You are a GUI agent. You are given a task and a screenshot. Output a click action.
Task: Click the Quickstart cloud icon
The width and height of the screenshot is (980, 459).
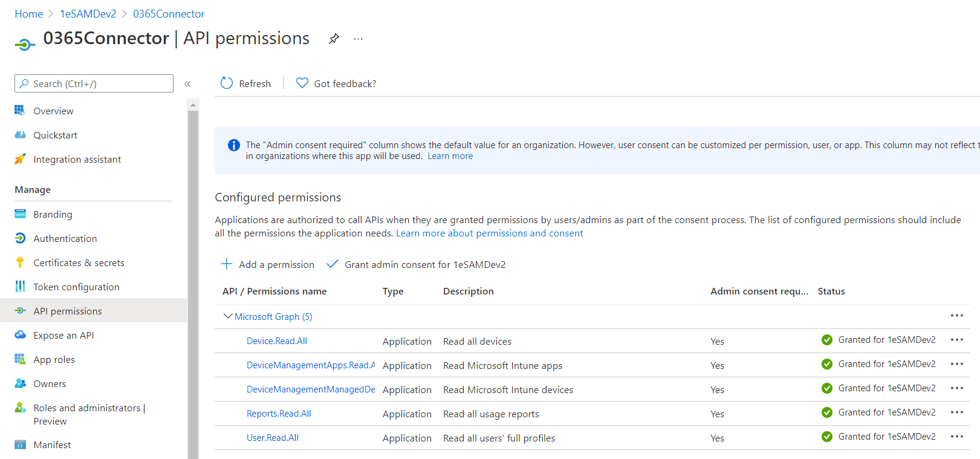(20, 135)
